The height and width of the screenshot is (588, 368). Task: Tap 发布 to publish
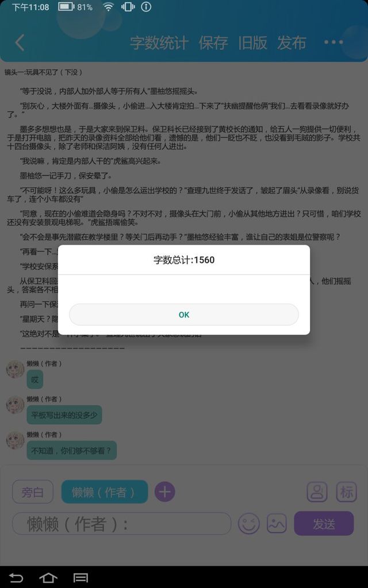pyautogui.click(x=292, y=42)
